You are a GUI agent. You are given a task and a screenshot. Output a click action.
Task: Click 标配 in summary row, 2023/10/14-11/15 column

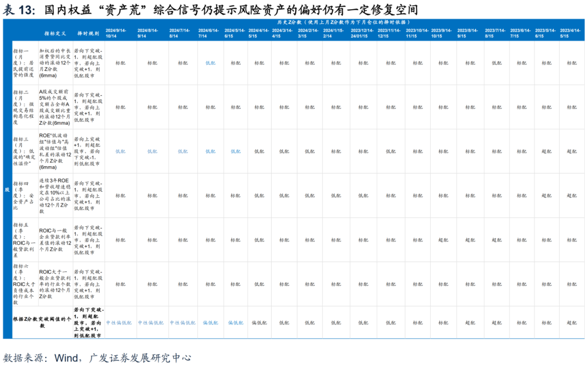418,323
